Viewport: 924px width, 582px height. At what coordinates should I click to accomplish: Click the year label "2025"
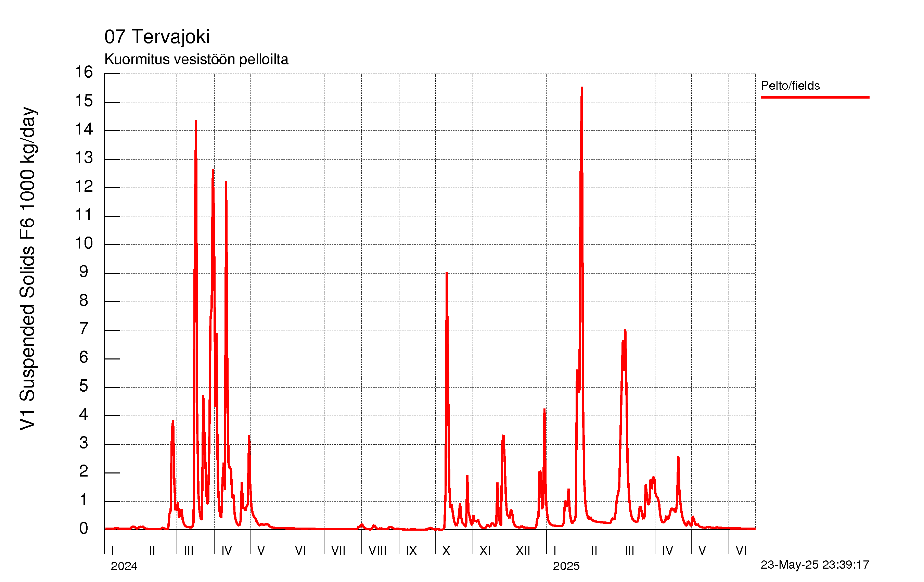click(x=566, y=566)
